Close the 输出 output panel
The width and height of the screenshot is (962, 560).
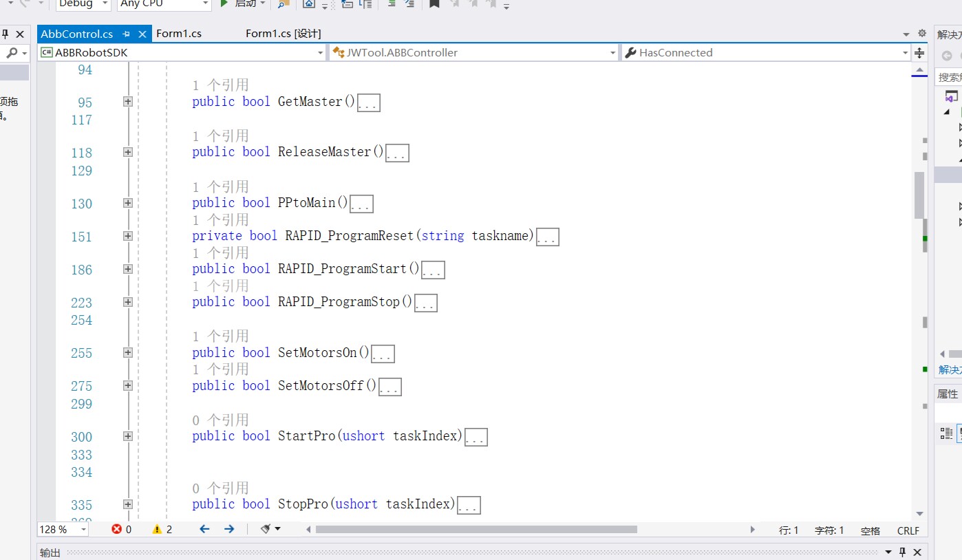point(917,552)
